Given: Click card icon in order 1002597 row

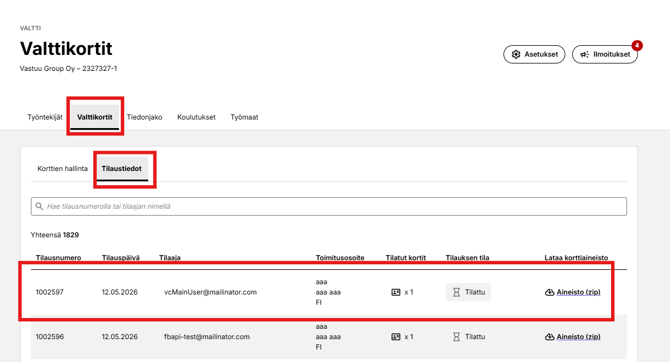Looking at the screenshot, I should point(396,292).
